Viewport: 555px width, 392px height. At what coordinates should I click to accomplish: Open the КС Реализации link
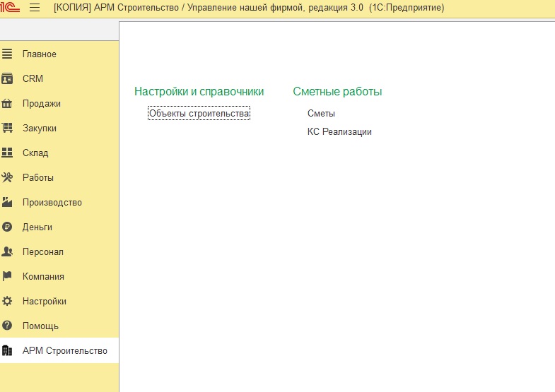click(x=339, y=132)
